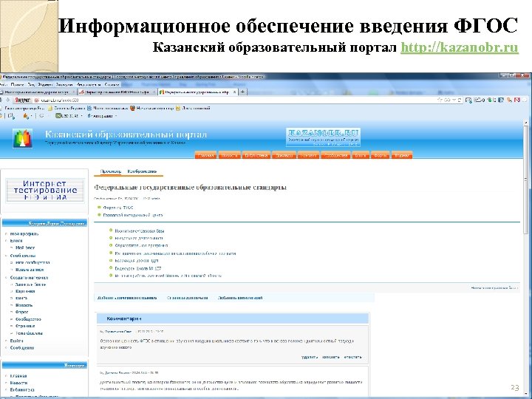Click orange Библиотека button in site header
The height and width of the screenshot is (399, 532).
coord(256,155)
